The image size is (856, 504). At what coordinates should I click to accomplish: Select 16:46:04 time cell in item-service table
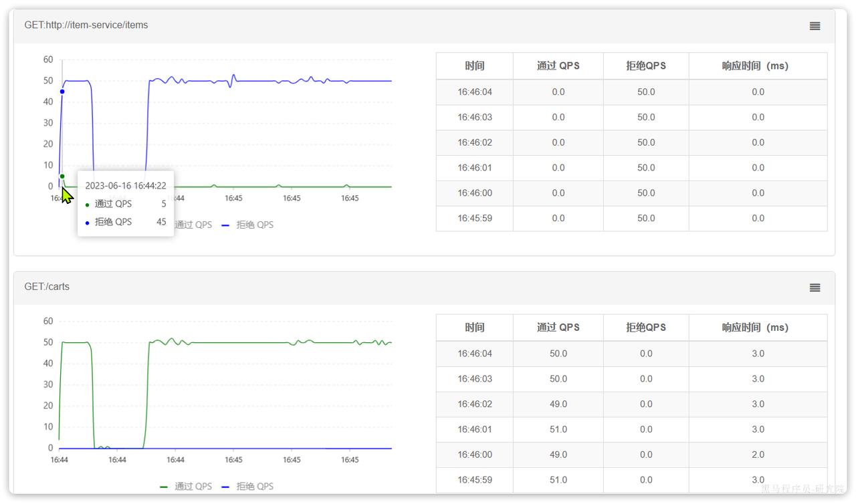[x=475, y=92]
